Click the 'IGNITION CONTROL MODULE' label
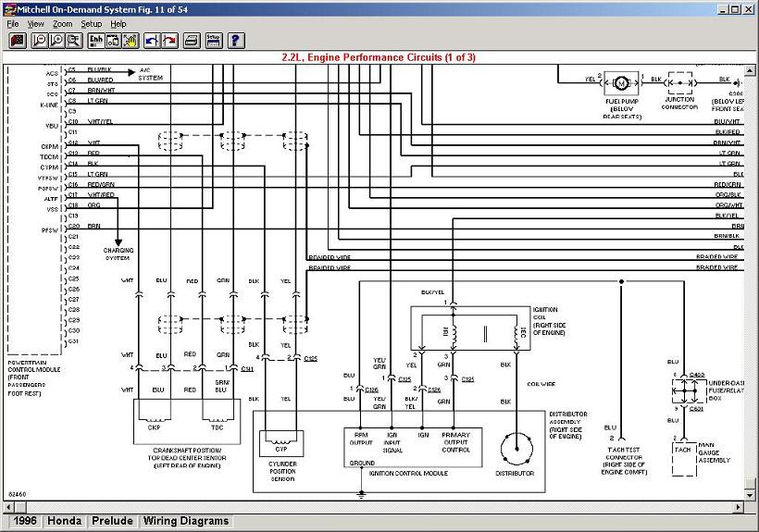Image resolution: width=759 pixels, height=532 pixels. coord(408,473)
